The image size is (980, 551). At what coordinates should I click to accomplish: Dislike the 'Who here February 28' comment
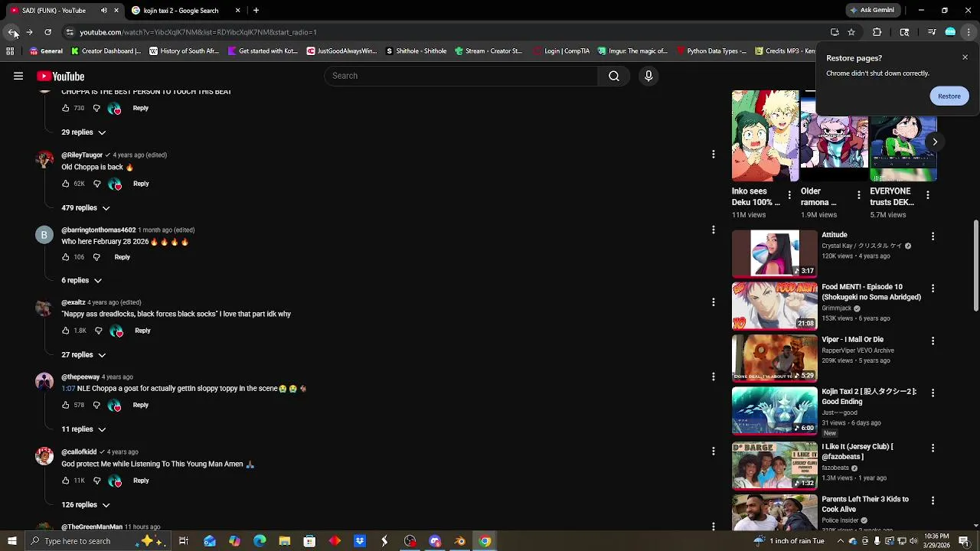pos(96,257)
